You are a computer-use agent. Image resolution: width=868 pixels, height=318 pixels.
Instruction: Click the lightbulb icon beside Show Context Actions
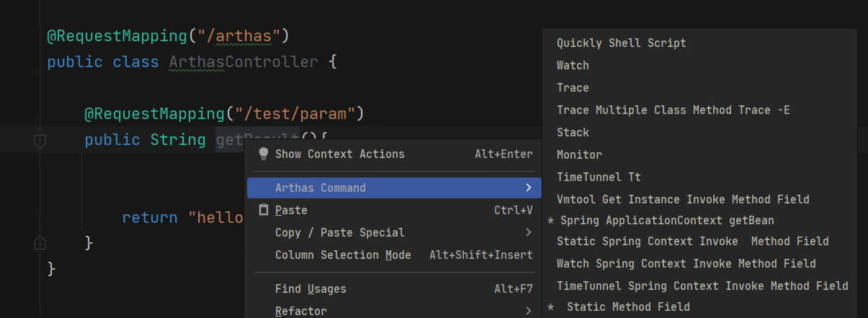pos(263,154)
